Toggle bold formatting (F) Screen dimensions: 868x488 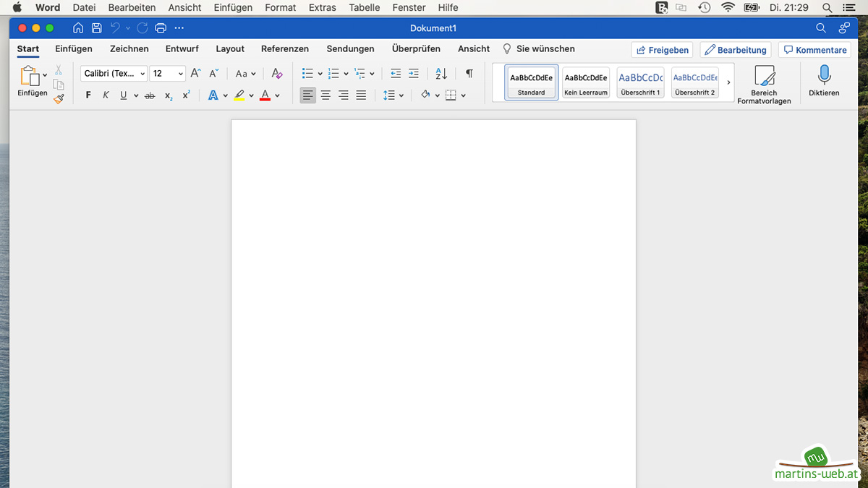(x=88, y=95)
